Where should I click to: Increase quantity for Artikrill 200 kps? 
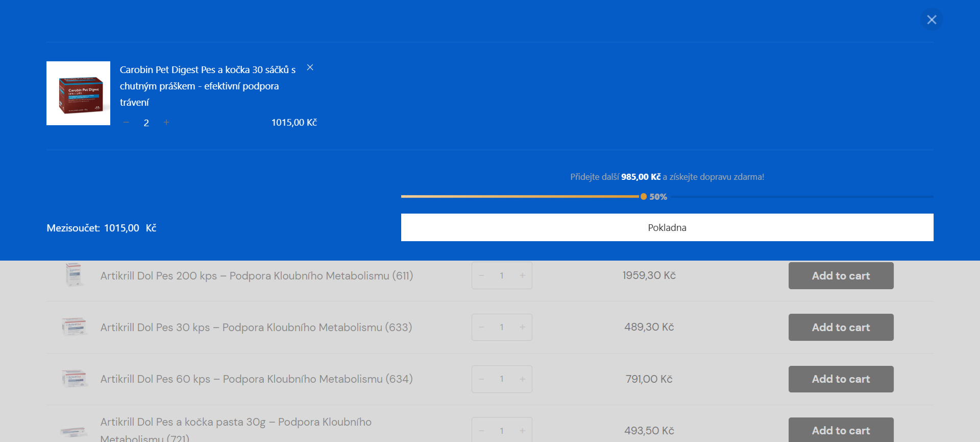pos(522,275)
